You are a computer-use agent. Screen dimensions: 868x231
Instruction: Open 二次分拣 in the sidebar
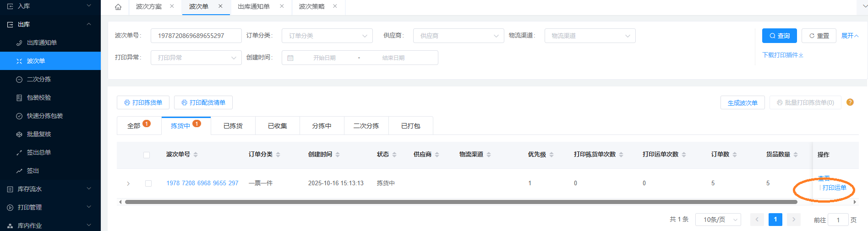(x=39, y=79)
